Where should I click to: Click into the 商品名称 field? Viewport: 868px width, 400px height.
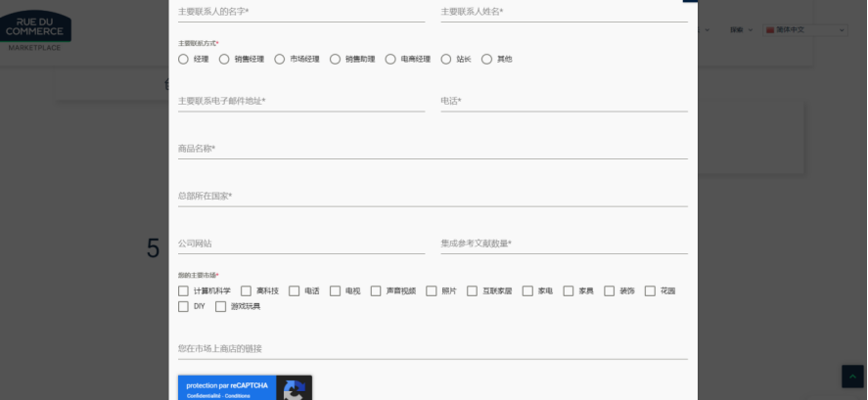(433, 149)
